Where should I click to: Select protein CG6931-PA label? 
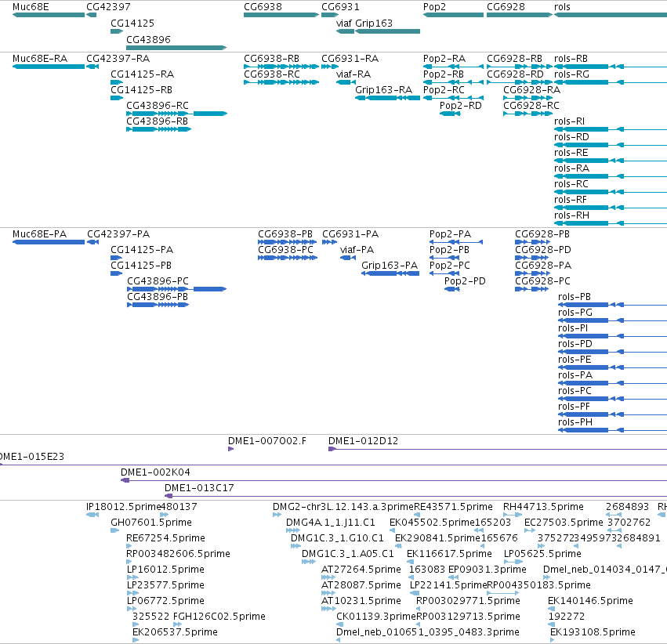click(x=350, y=233)
